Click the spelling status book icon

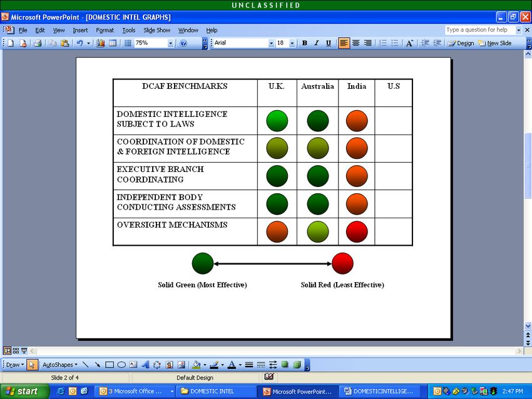[x=269, y=376]
